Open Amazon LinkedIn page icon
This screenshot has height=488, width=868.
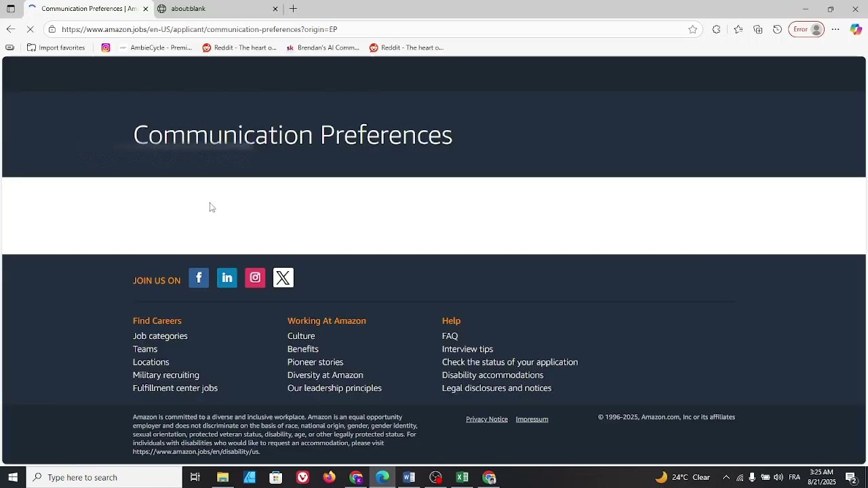(x=227, y=278)
